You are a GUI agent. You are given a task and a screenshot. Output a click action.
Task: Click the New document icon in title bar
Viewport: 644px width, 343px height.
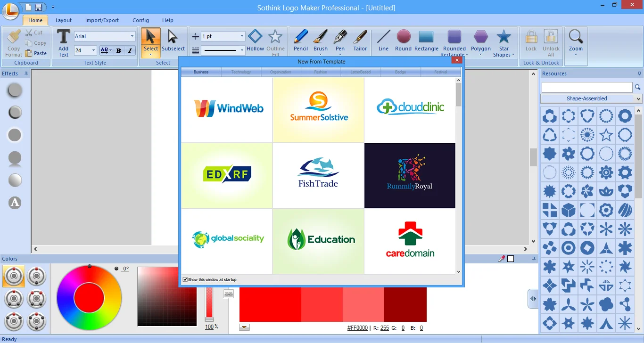pyautogui.click(x=28, y=7)
